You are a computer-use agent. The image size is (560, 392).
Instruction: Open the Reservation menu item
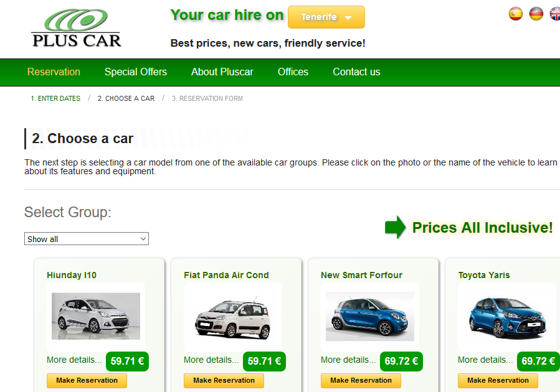(x=54, y=72)
